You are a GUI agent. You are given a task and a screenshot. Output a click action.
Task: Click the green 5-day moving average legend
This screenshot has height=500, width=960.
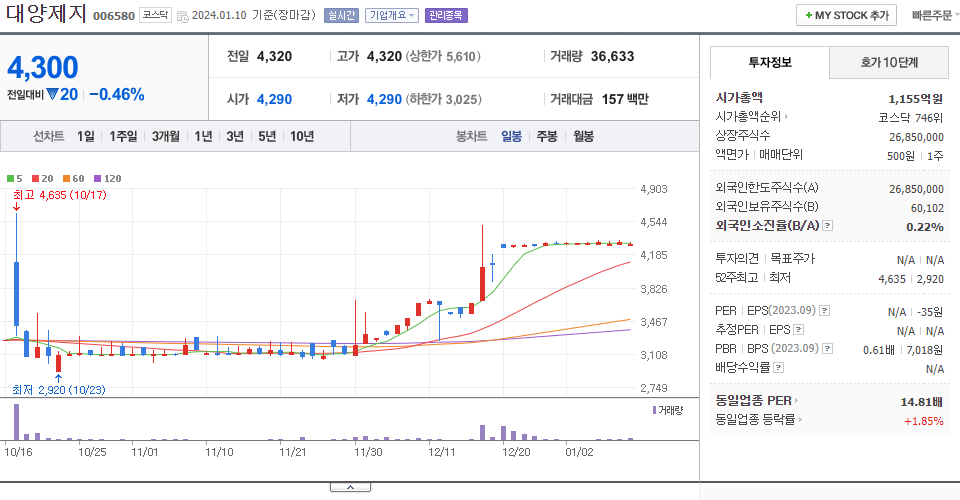click(x=14, y=179)
